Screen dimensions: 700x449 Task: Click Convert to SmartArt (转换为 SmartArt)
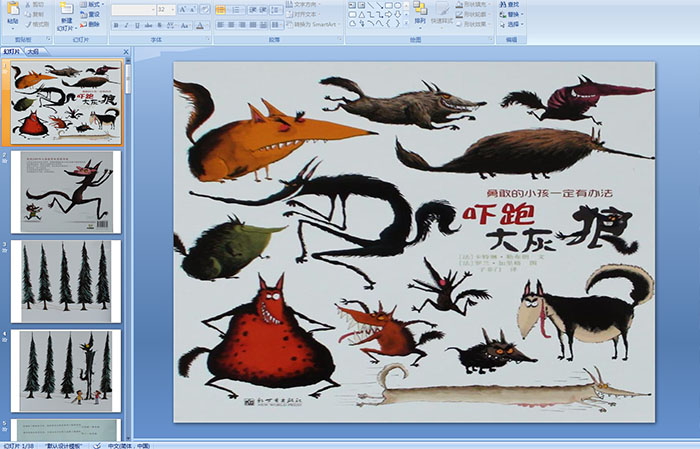point(312,24)
